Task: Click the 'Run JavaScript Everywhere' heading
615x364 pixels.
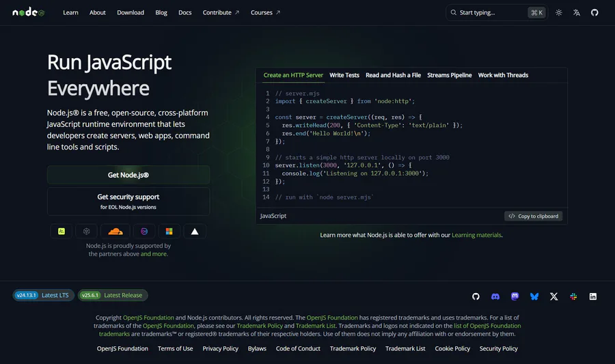Action: click(x=109, y=75)
